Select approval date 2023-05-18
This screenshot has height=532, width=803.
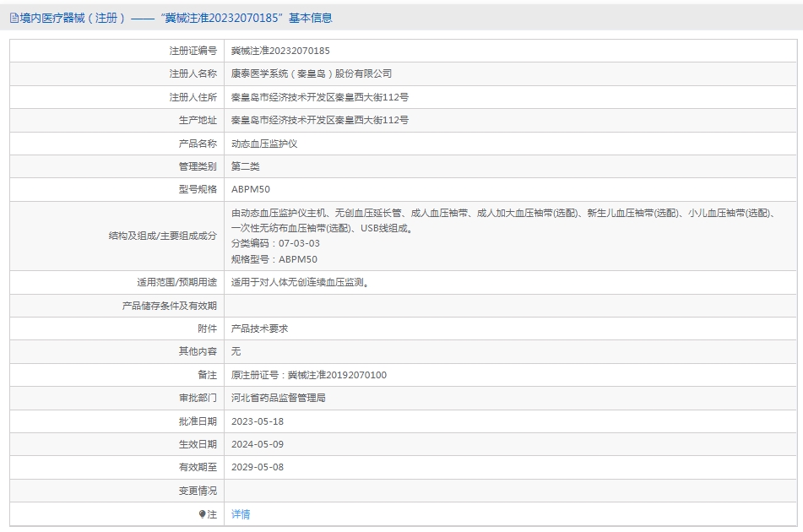(257, 421)
